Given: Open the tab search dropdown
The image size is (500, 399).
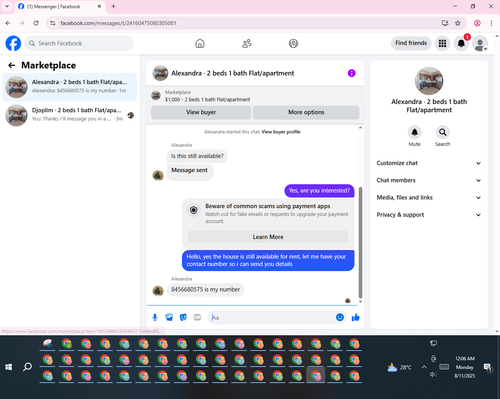Looking at the screenshot, I should coord(7,6).
